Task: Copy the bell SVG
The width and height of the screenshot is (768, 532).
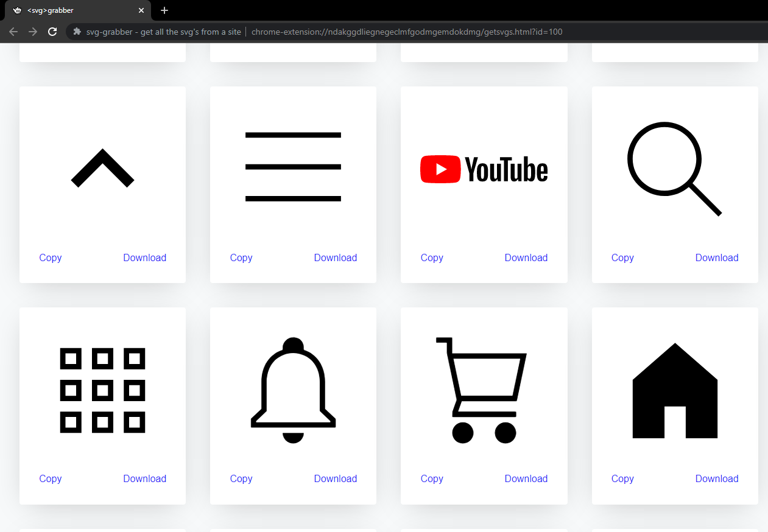Action: [241, 478]
